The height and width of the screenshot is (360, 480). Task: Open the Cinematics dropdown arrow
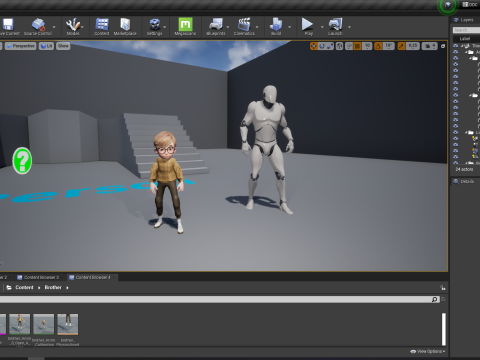(x=257, y=27)
